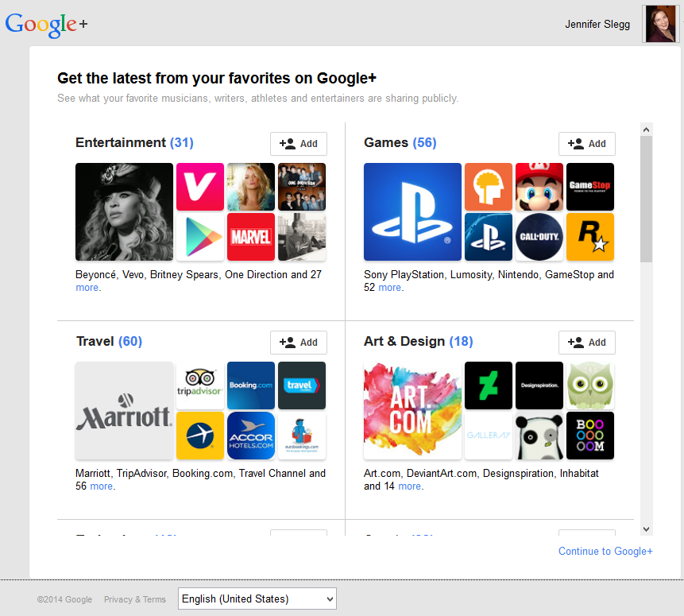This screenshot has width=684, height=616.
Task: Open the English (United States) language dropdown
Action: [257, 599]
